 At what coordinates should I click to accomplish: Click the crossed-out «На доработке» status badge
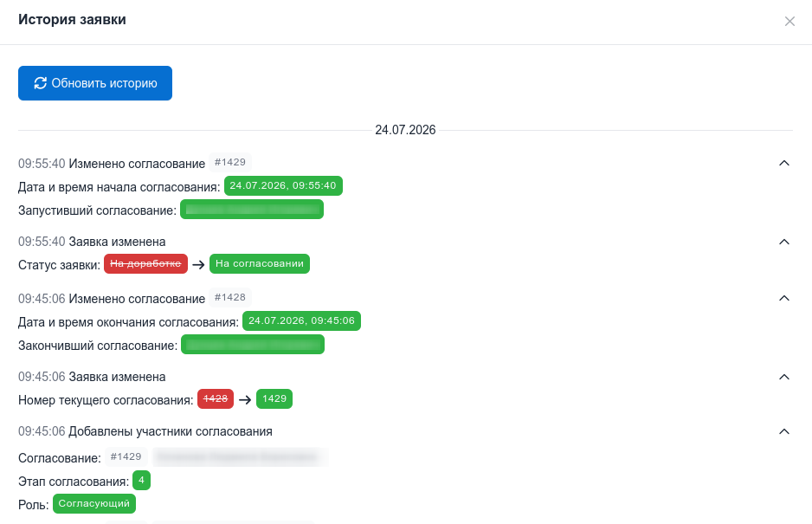coord(146,264)
